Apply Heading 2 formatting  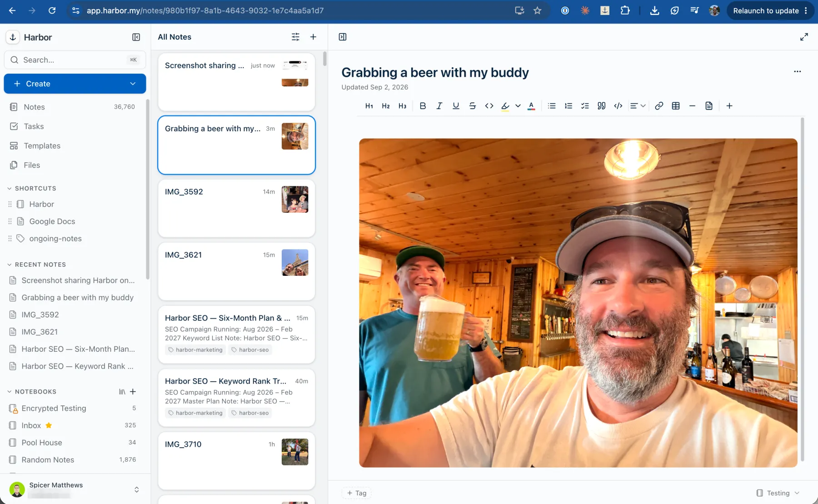pyautogui.click(x=386, y=106)
